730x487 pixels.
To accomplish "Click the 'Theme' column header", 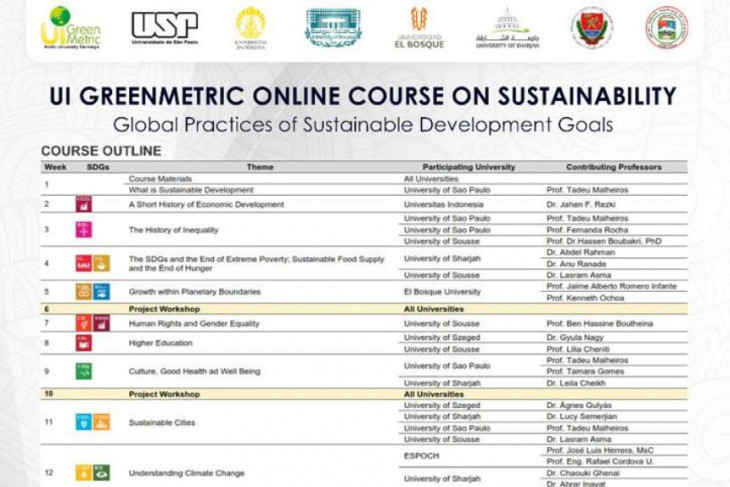I will (260, 167).
